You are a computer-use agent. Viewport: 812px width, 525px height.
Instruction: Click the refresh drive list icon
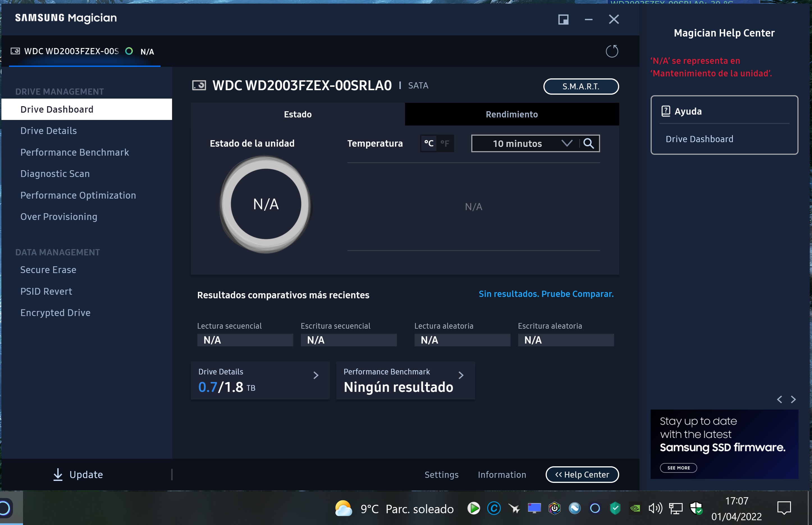(x=612, y=51)
